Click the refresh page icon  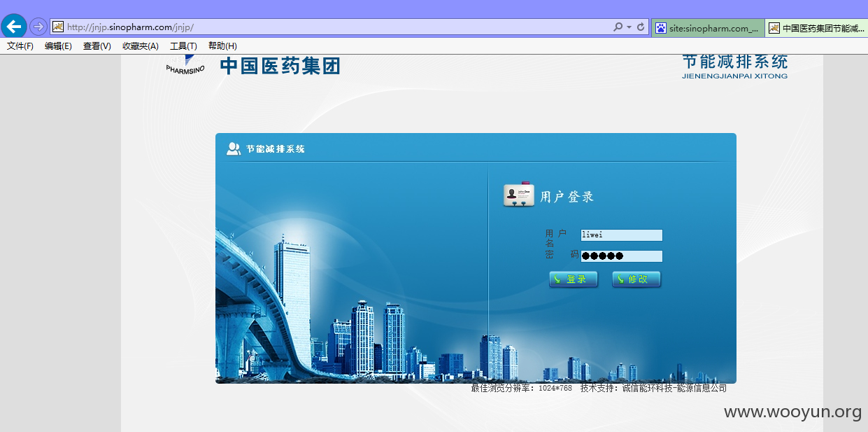pyautogui.click(x=640, y=27)
